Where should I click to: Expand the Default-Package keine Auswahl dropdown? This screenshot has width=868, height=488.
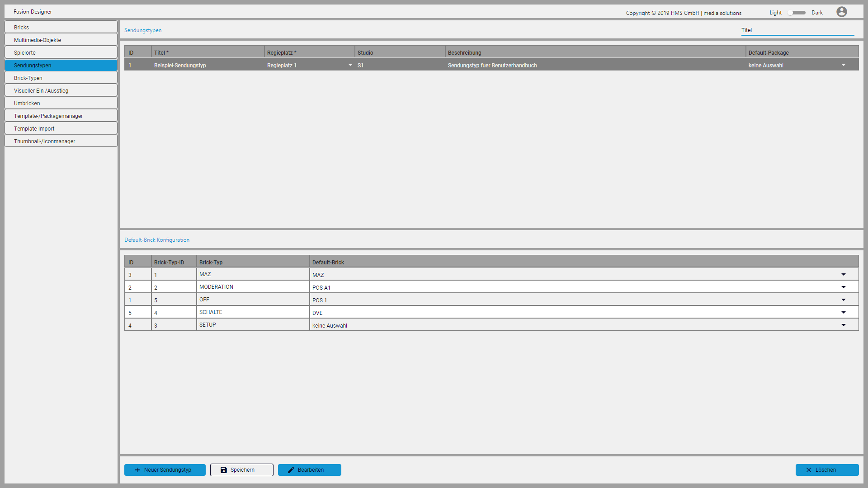[x=843, y=65]
